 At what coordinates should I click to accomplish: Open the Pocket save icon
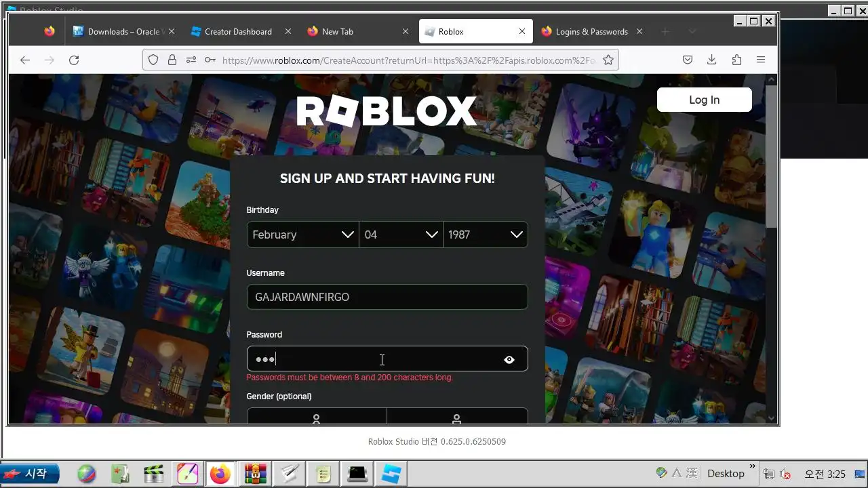coord(688,60)
